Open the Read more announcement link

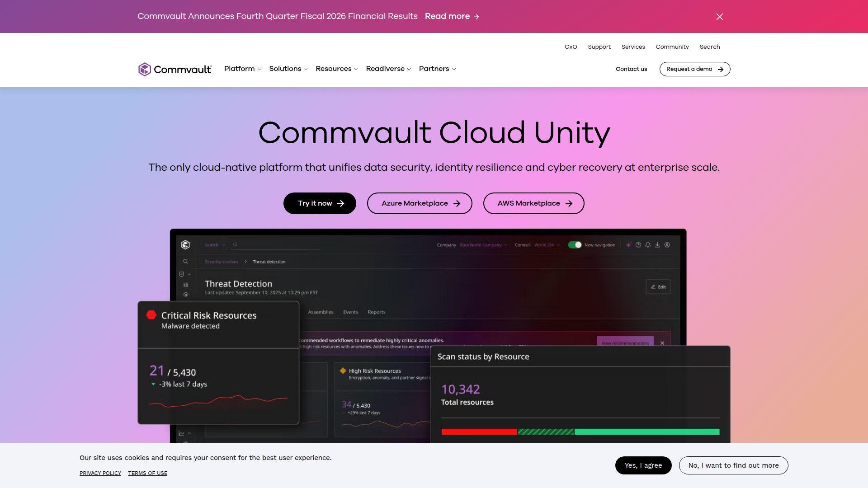click(452, 16)
